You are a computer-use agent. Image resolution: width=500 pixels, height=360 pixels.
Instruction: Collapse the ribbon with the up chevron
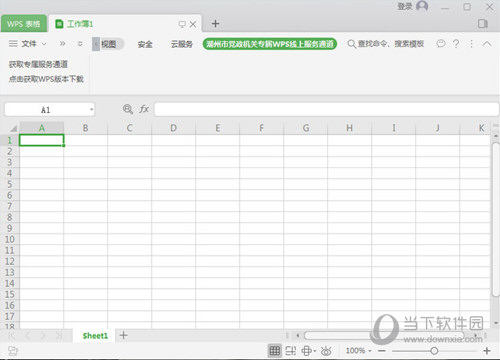[x=487, y=44]
